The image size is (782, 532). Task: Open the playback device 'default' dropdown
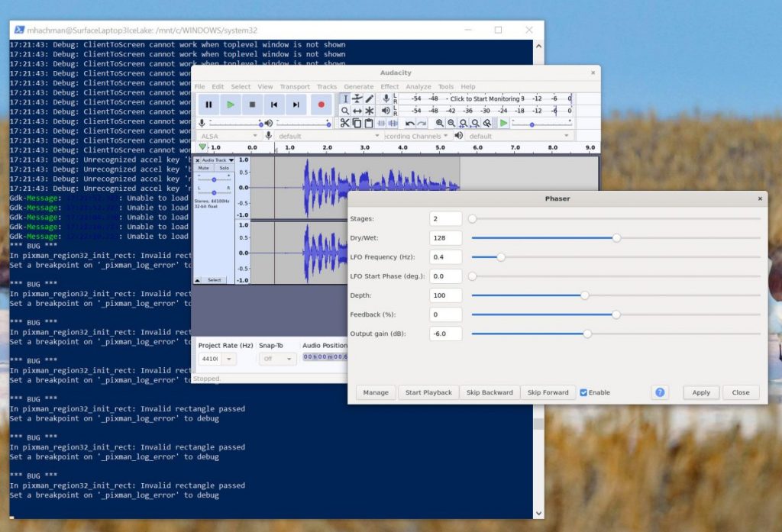click(519, 136)
